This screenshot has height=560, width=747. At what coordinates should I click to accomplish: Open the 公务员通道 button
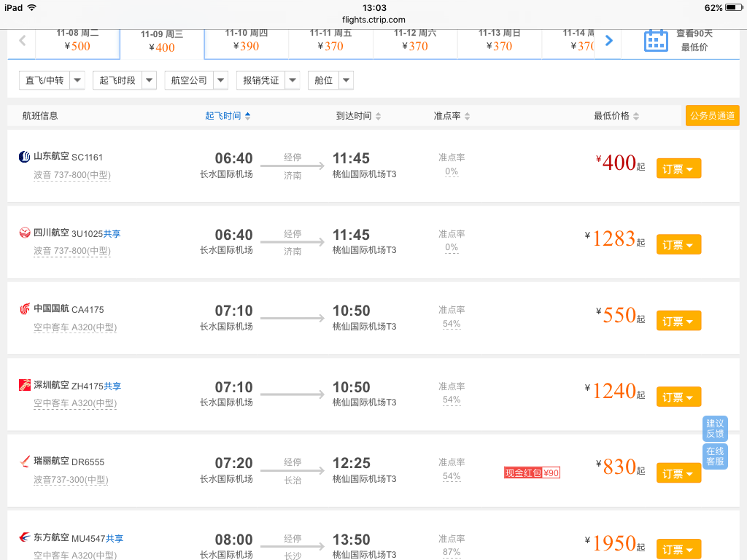click(x=712, y=116)
